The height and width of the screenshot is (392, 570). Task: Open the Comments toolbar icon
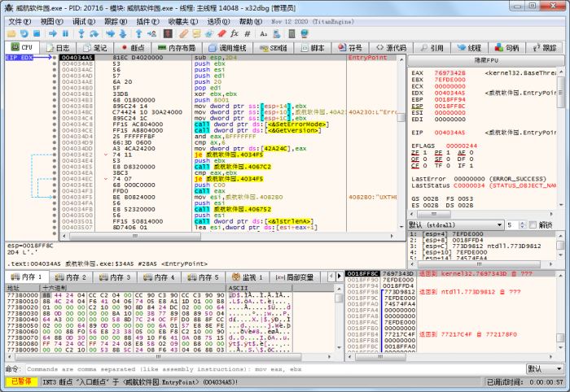click(196, 34)
